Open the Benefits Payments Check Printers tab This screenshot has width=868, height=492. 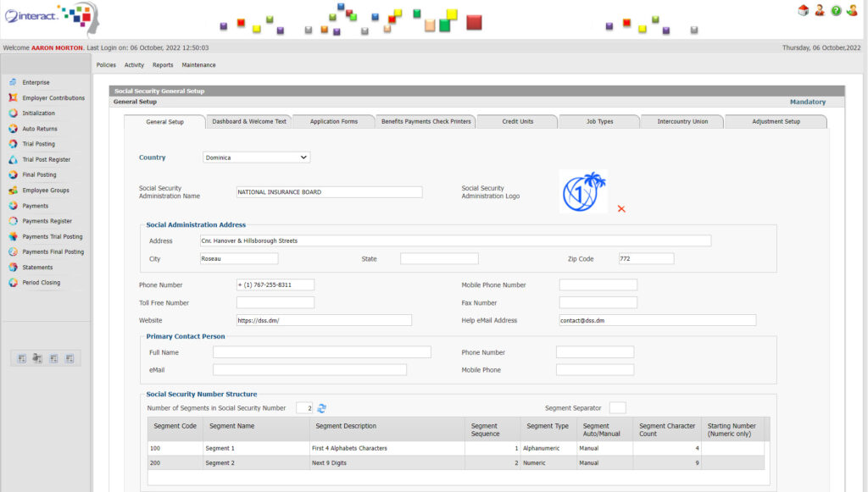pos(426,122)
